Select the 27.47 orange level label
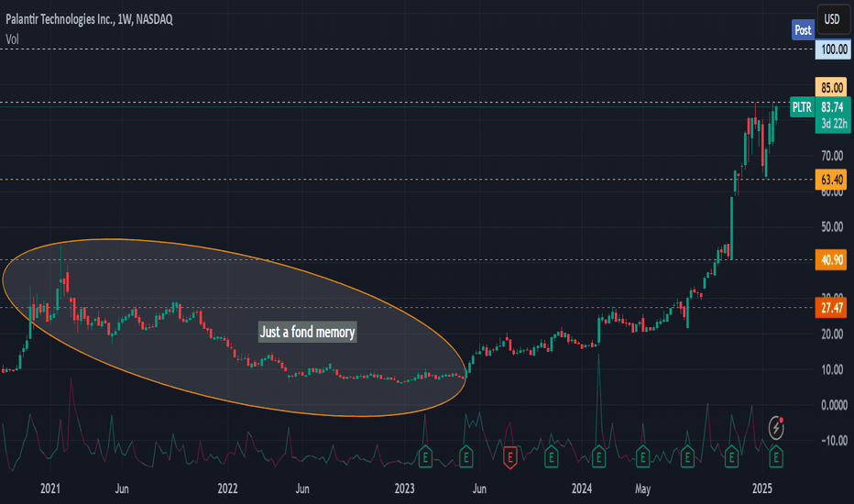 831,308
